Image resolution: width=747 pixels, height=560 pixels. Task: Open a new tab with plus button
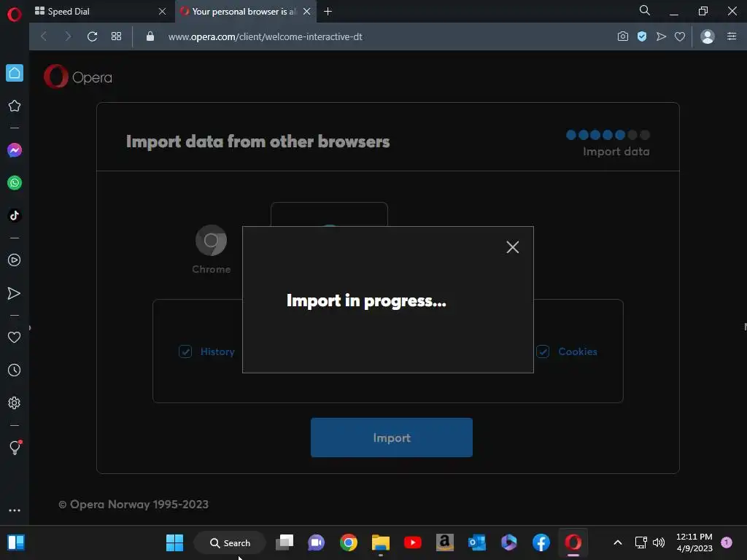coord(328,12)
